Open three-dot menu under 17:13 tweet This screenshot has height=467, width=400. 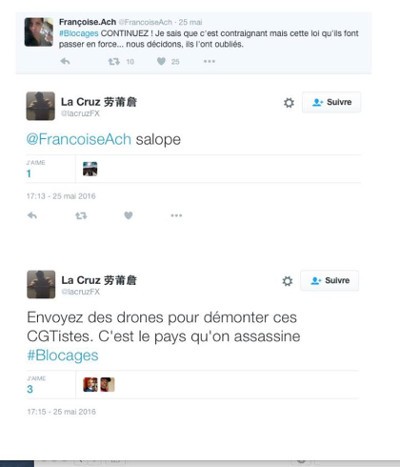point(176,216)
